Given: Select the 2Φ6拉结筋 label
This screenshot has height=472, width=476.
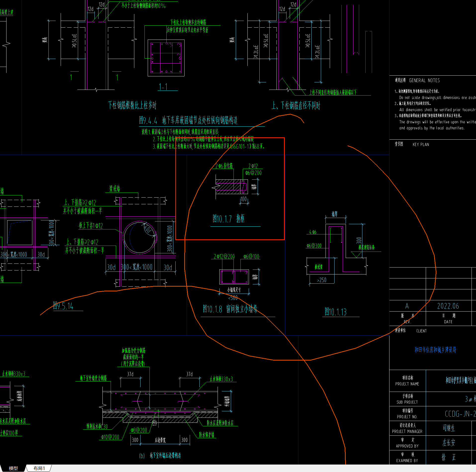Looking at the screenshot, I should pyautogui.click(x=224, y=166).
